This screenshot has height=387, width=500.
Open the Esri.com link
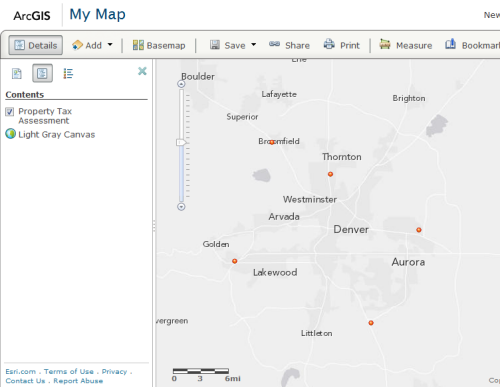click(x=21, y=371)
